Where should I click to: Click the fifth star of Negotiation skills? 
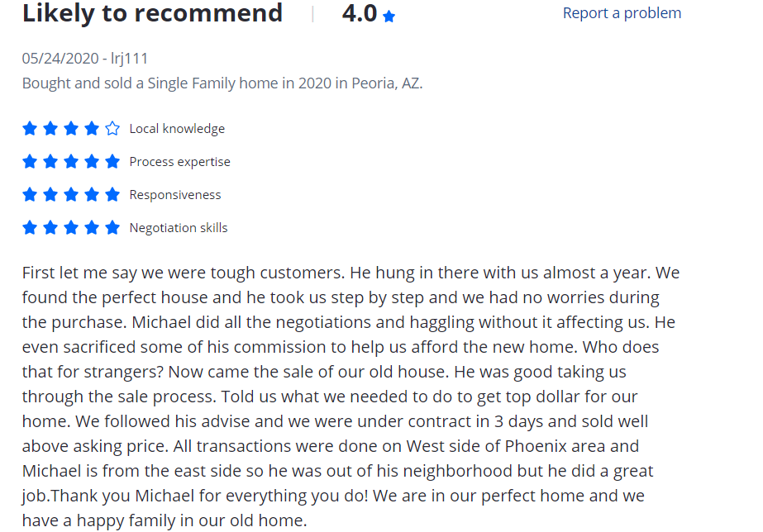click(112, 227)
